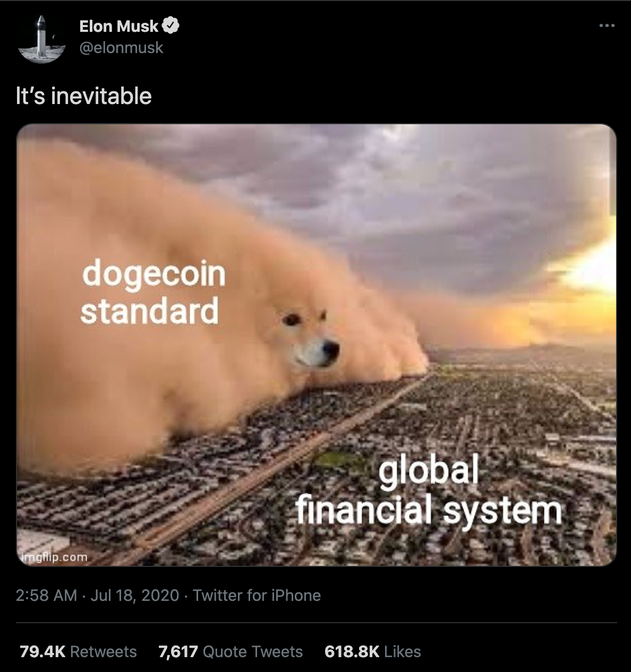631x672 pixels.
Task: Click the imgflip.com watermark
Action: tap(54, 557)
